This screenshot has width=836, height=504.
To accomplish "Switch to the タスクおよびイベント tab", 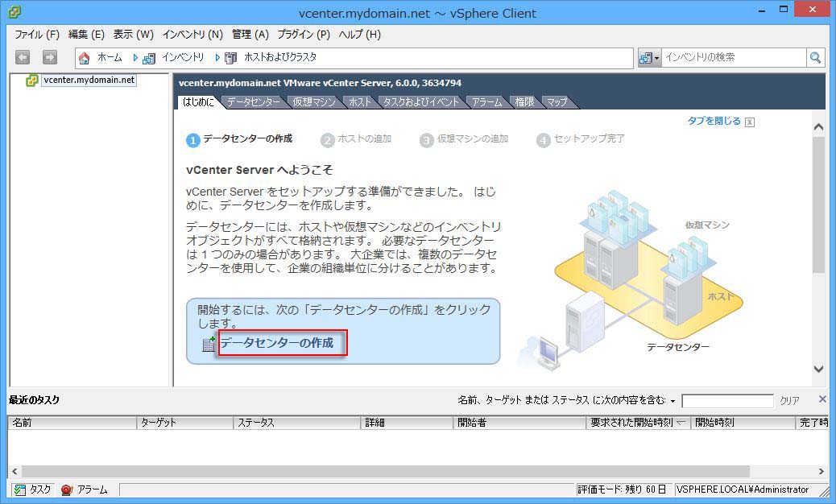I will tap(420, 101).
